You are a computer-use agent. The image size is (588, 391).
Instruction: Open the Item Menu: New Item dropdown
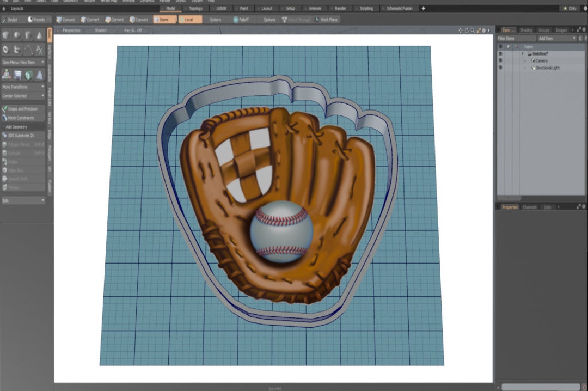(x=22, y=62)
